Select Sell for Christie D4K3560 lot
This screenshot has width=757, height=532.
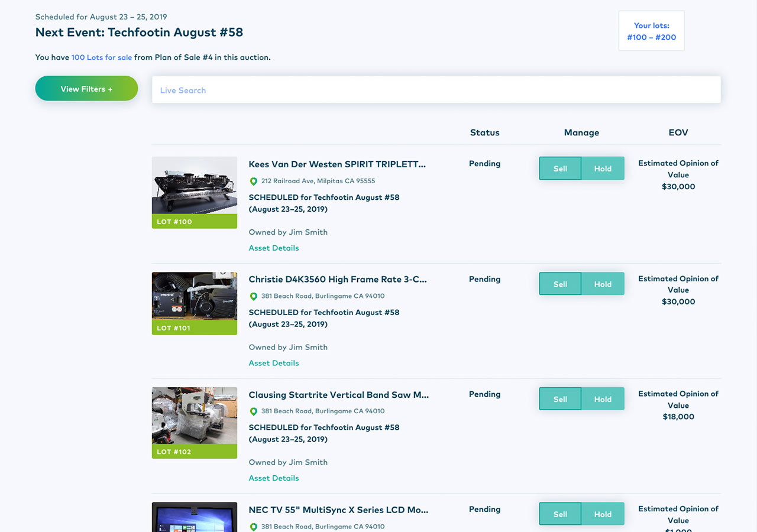[560, 284]
